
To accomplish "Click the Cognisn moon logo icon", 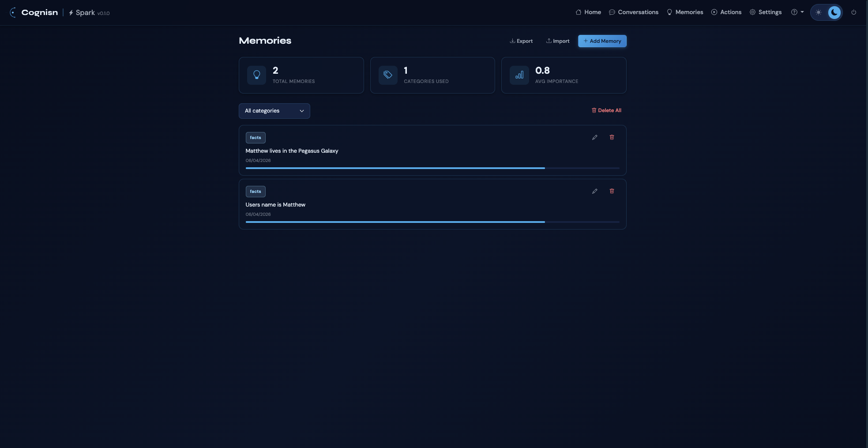I will click(12, 12).
